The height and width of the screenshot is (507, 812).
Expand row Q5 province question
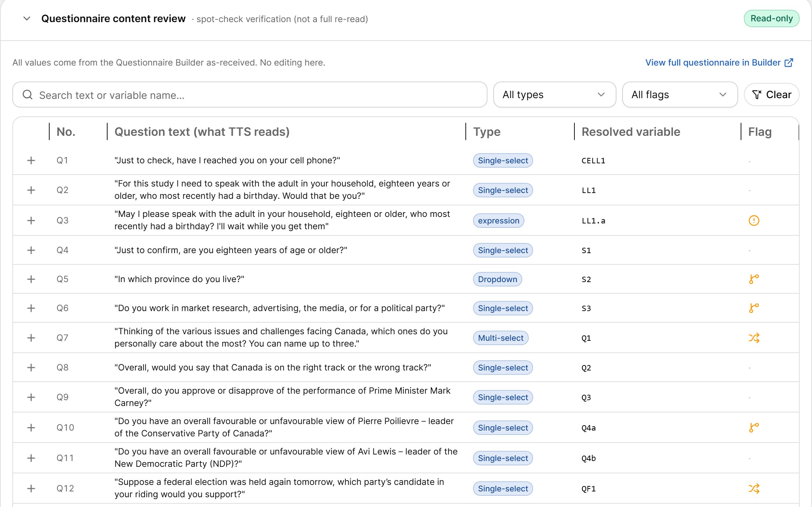31,279
